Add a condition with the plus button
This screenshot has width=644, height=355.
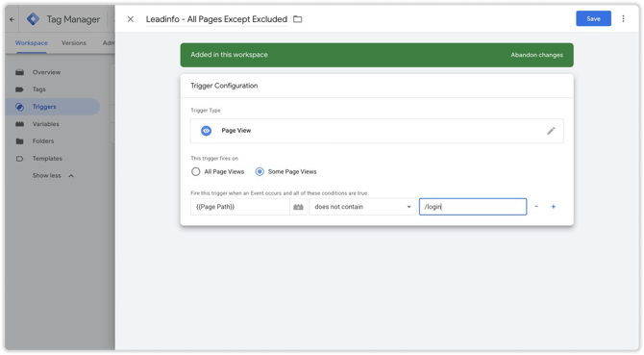[x=554, y=207]
